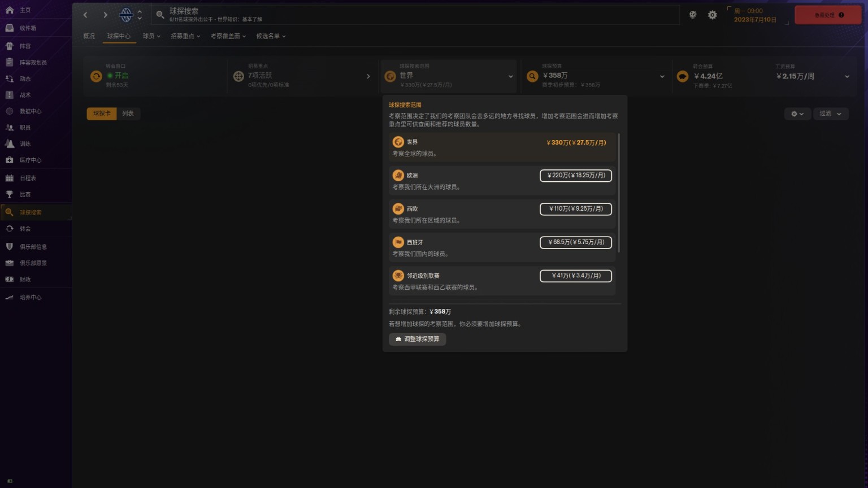Open the 战术 tactics icon
This screenshot has height=488, width=868.
pyautogui.click(x=9, y=95)
